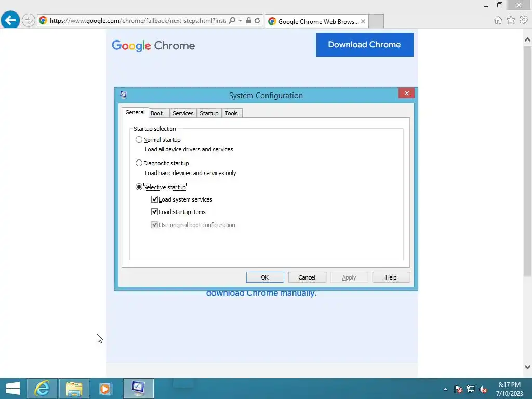Click Cancel in System Configuration
This screenshot has height=399, width=532.
click(307, 277)
